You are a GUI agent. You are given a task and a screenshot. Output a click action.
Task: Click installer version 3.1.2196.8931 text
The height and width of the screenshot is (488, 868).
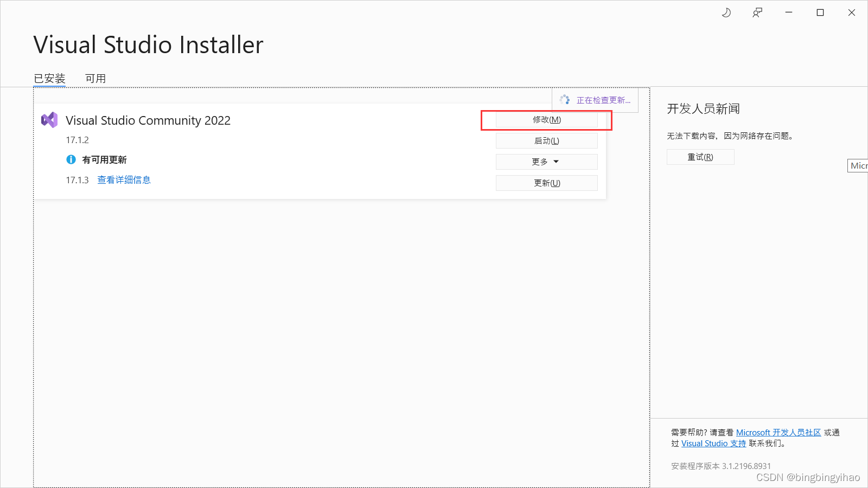(721, 466)
